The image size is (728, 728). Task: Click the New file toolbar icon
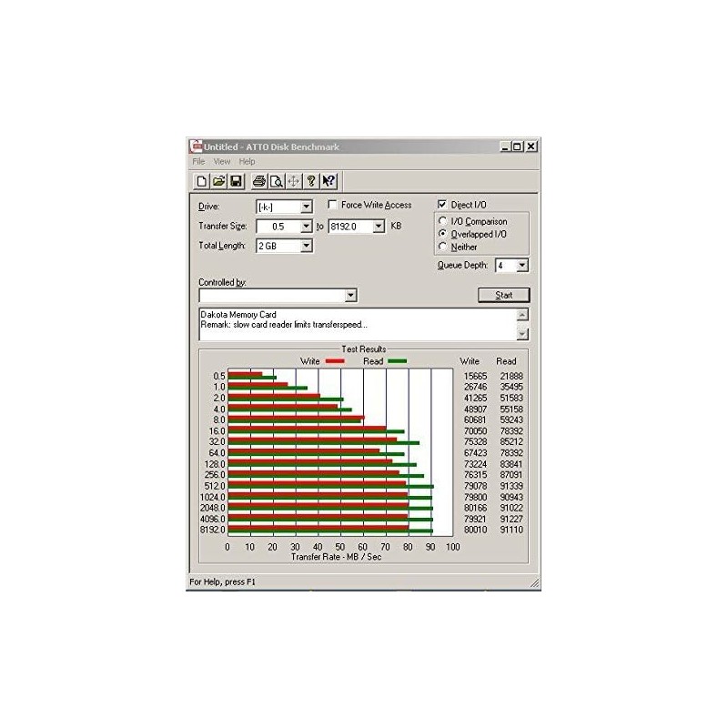(201, 180)
